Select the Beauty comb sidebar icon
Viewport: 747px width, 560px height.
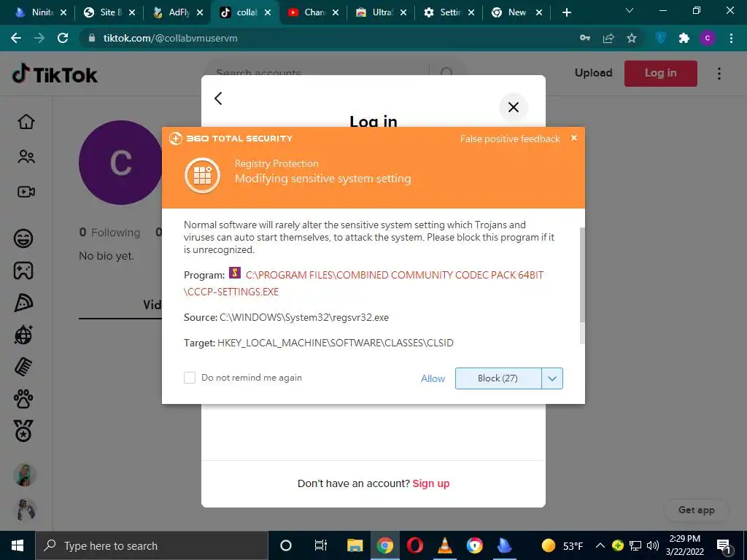23,367
